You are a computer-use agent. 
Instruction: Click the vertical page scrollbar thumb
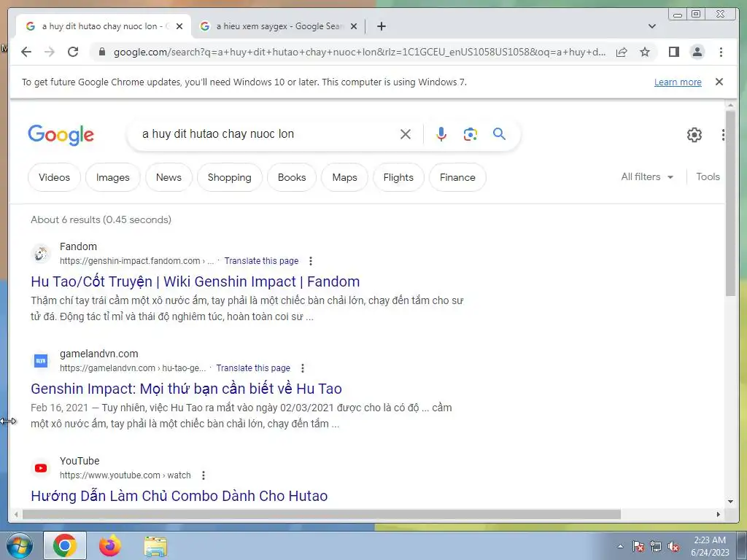(730, 203)
